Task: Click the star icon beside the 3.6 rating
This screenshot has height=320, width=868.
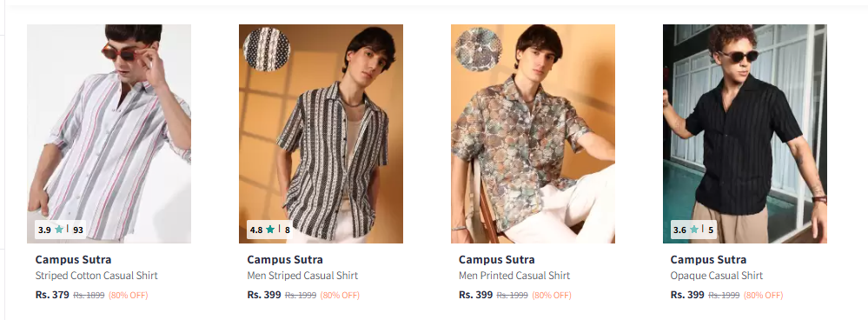Action: [x=693, y=230]
